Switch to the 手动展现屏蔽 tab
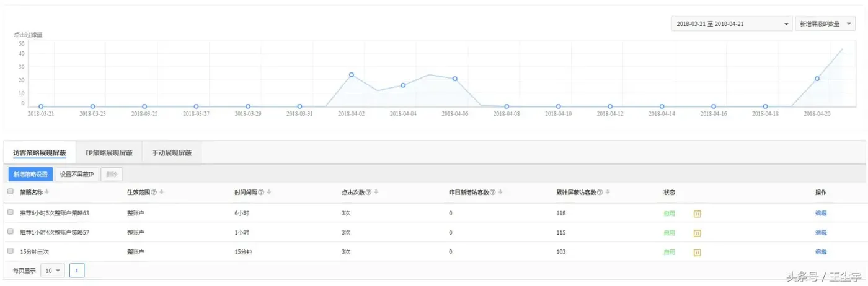The height and width of the screenshot is (286, 868). point(172,153)
